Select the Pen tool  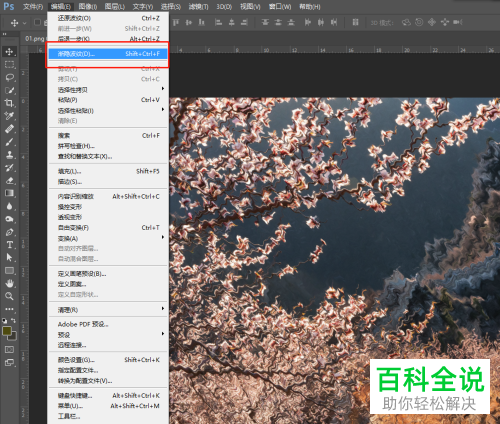[9, 232]
